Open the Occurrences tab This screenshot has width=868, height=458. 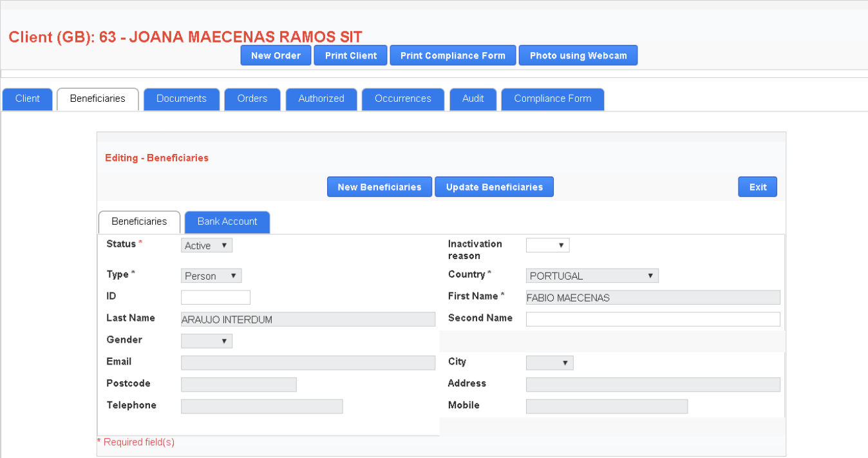(x=402, y=99)
